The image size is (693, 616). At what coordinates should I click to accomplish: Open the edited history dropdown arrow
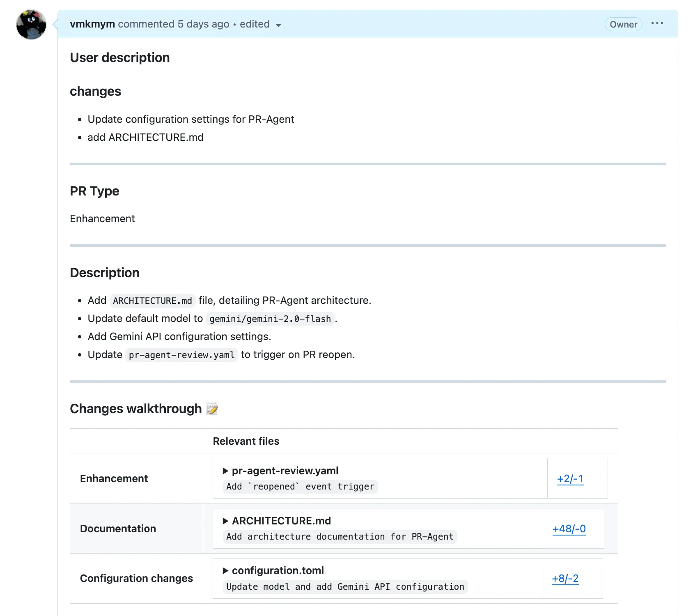pos(279,25)
